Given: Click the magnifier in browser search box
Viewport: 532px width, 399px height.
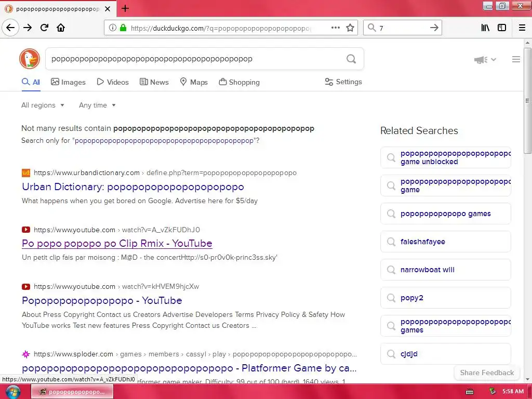Looking at the screenshot, I should [x=372, y=28].
